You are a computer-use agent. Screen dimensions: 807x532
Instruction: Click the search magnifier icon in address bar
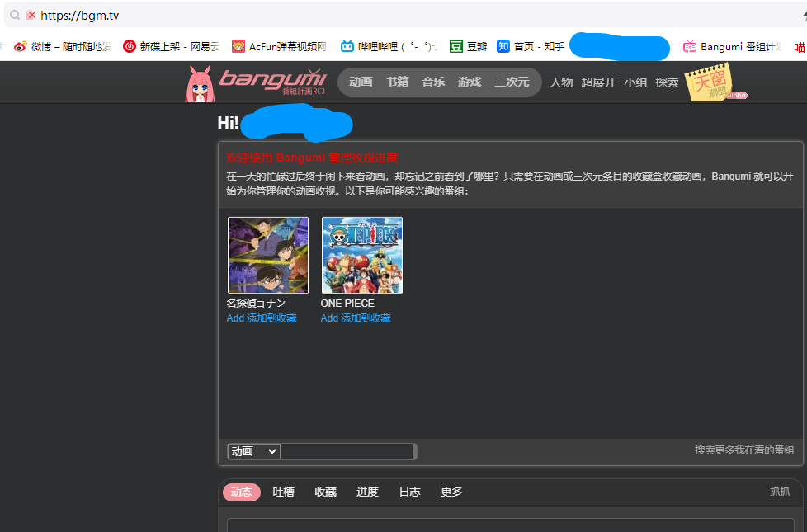[15, 15]
